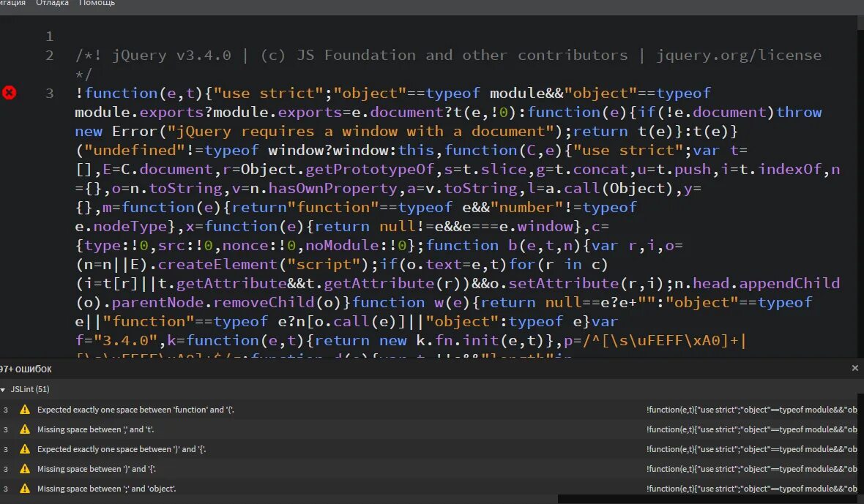
Task: Open the Отладка menu
Action: point(52,4)
